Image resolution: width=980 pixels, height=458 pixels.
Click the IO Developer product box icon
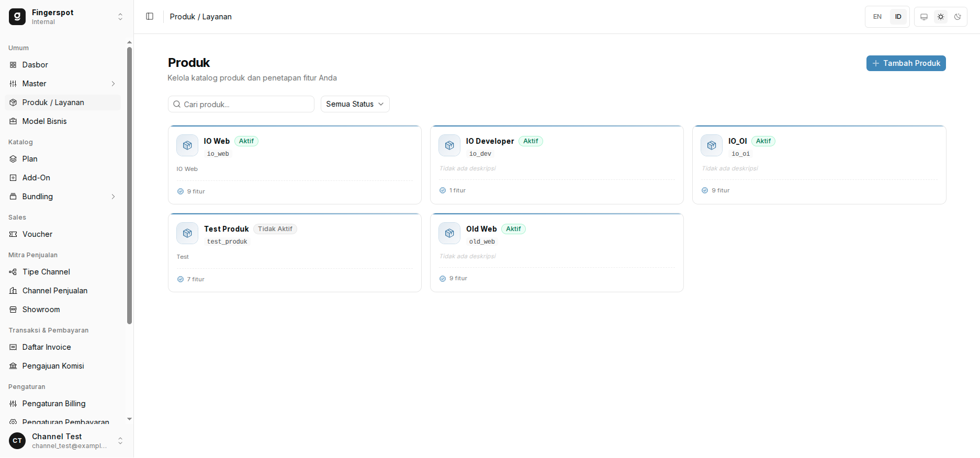click(449, 145)
